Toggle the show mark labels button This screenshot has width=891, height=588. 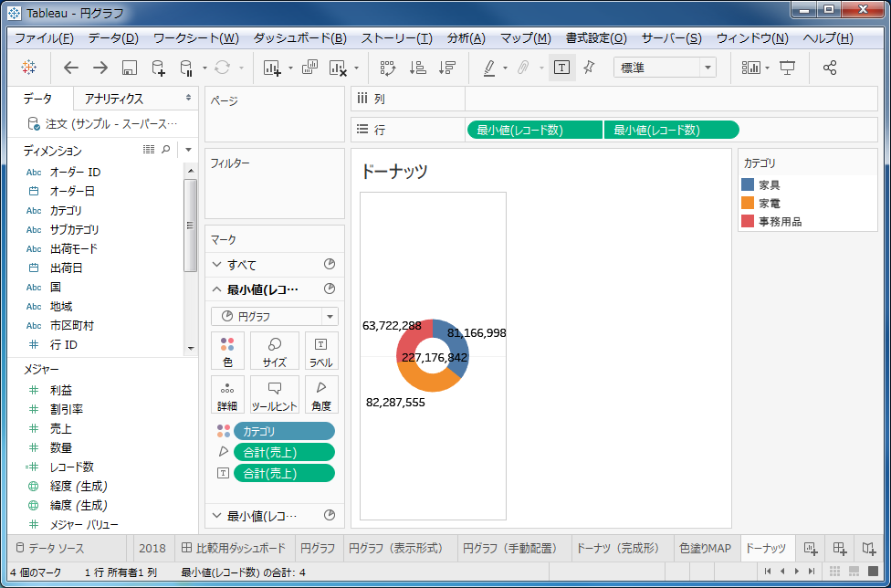tap(561, 68)
